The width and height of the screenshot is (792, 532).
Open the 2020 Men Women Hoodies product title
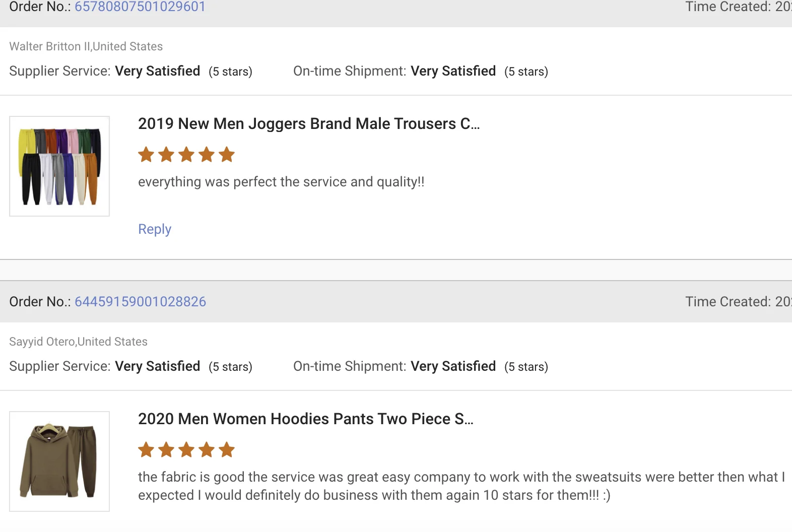click(305, 419)
